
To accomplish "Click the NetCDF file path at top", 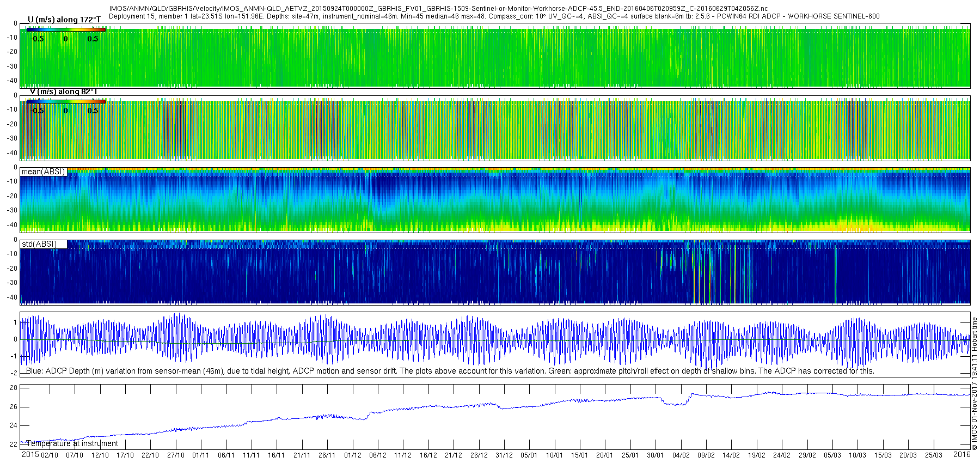I will point(438,9).
